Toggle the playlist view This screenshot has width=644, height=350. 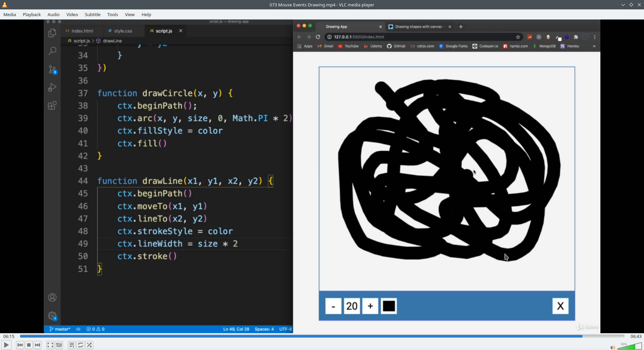[72, 345]
